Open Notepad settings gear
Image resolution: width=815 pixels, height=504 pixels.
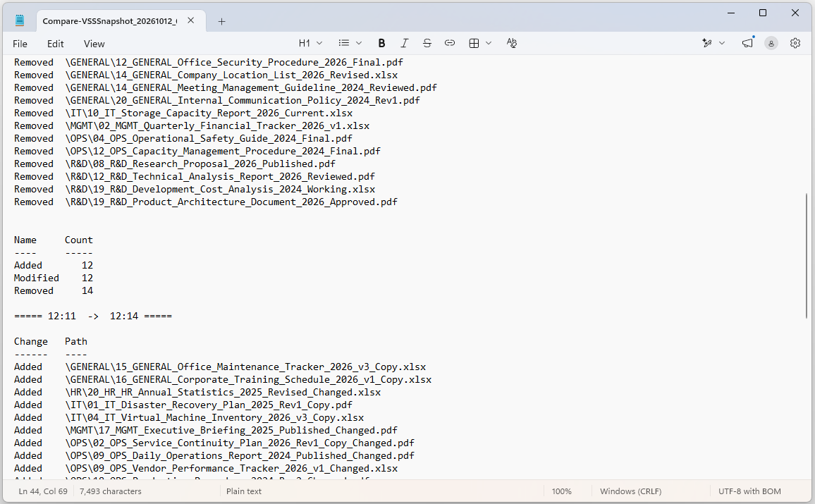pos(795,43)
